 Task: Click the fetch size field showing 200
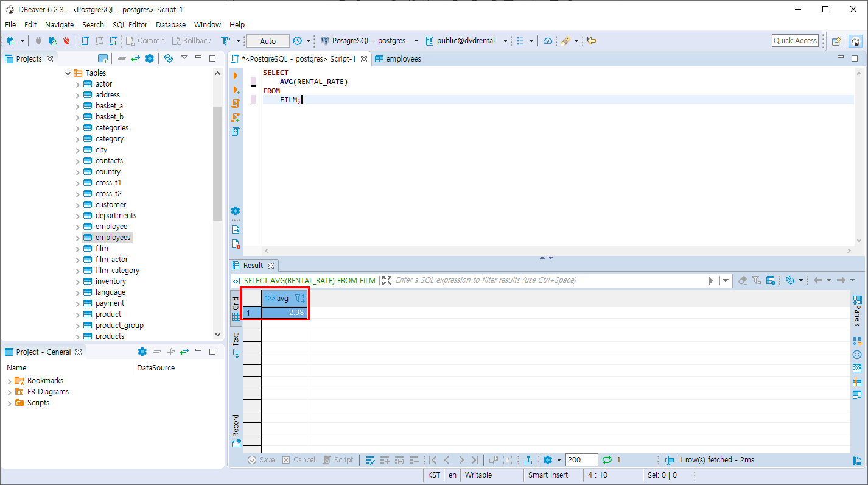(x=581, y=460)
